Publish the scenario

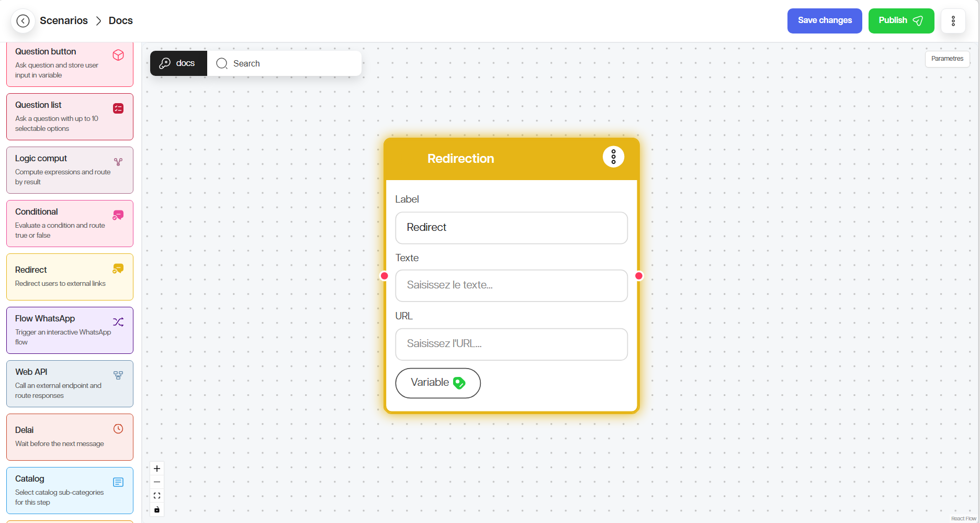[x=900, y=20]
